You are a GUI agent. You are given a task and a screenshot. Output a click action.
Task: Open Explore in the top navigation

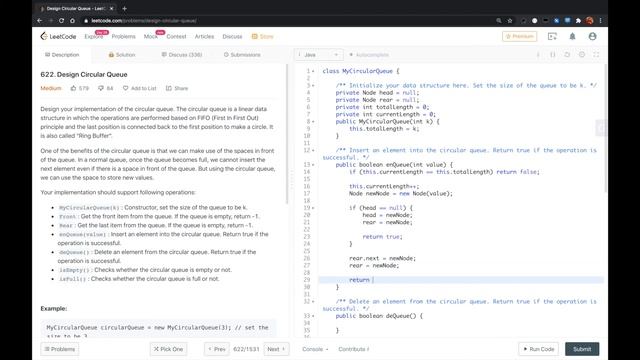tap(94, 36)
